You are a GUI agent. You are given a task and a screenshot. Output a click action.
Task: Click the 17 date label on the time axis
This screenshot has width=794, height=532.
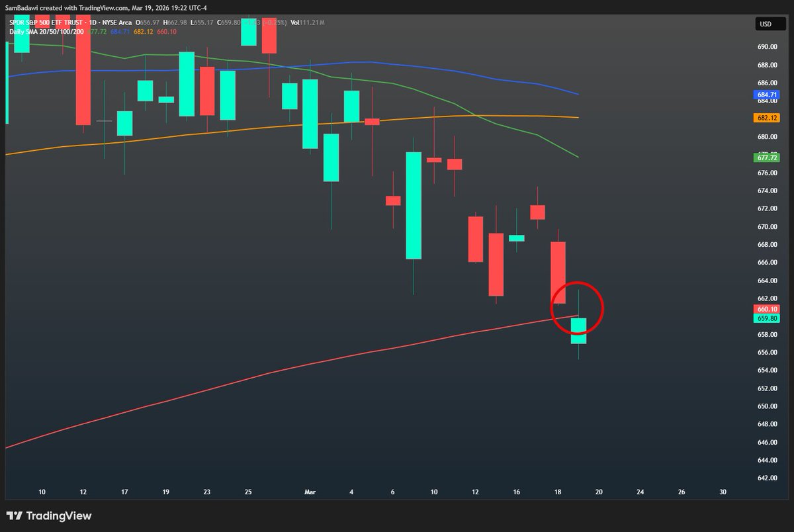click(x=124, y=492)
